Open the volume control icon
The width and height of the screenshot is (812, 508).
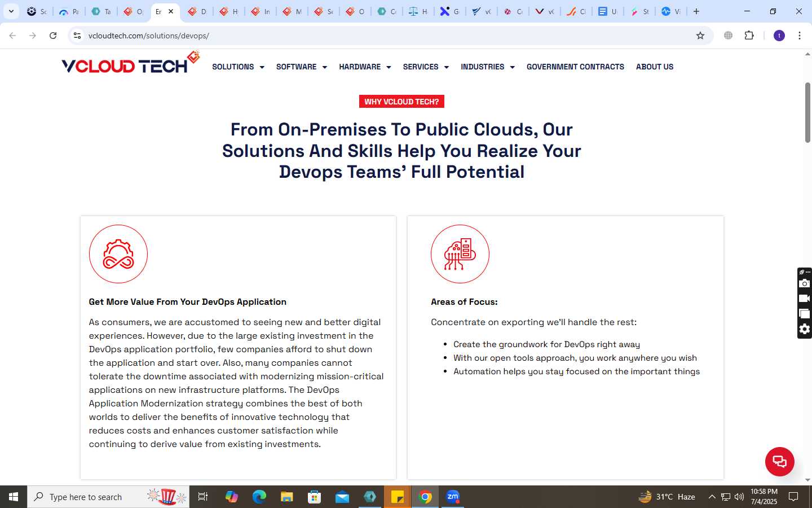739,497
